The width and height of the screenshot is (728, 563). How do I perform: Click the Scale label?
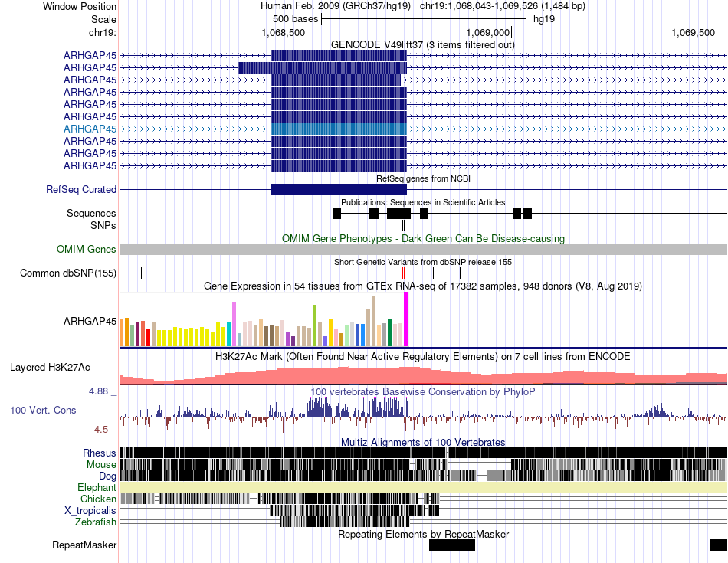point(103,19)
